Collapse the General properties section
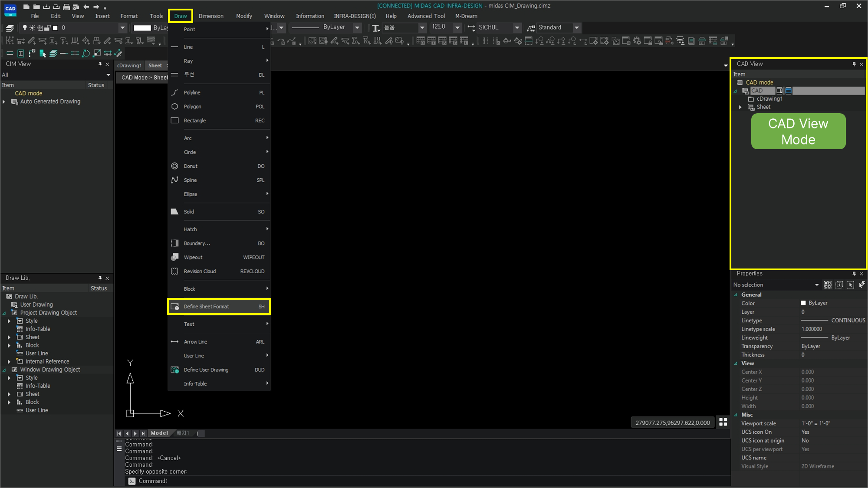868x488 pixels. [x=736, y=295]
